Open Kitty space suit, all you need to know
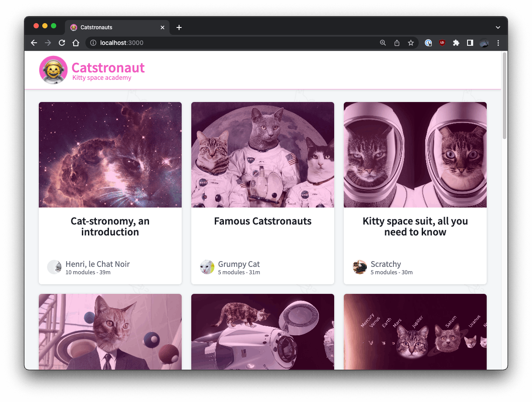Screen dimensions: 532x402 415,227
